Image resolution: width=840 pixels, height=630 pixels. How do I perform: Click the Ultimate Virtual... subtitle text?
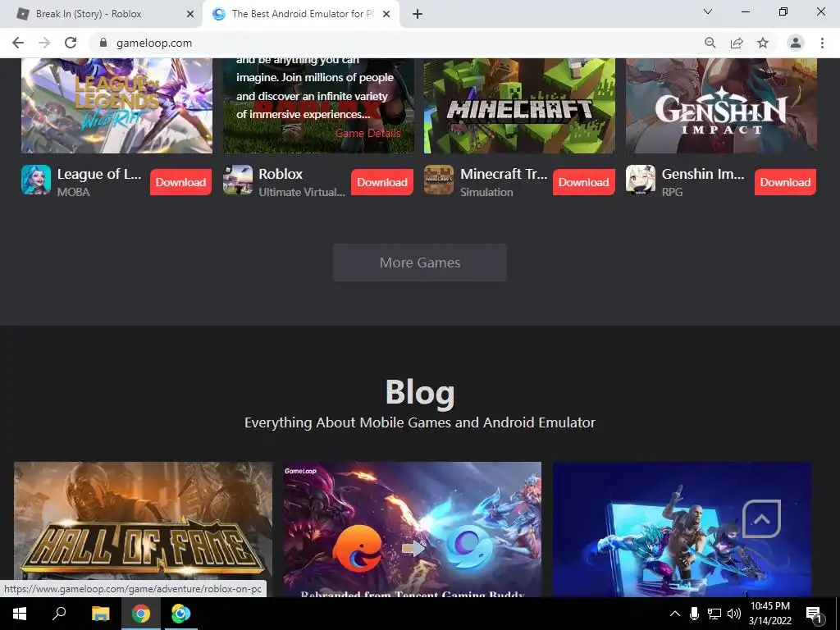tap(302, 192)
